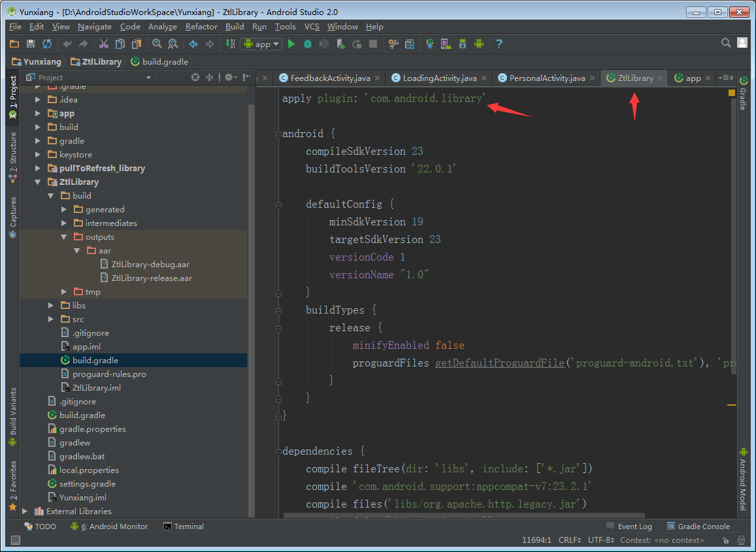Sync project with Gradle files icon
The image size is (756, 552).
[429, 44]
